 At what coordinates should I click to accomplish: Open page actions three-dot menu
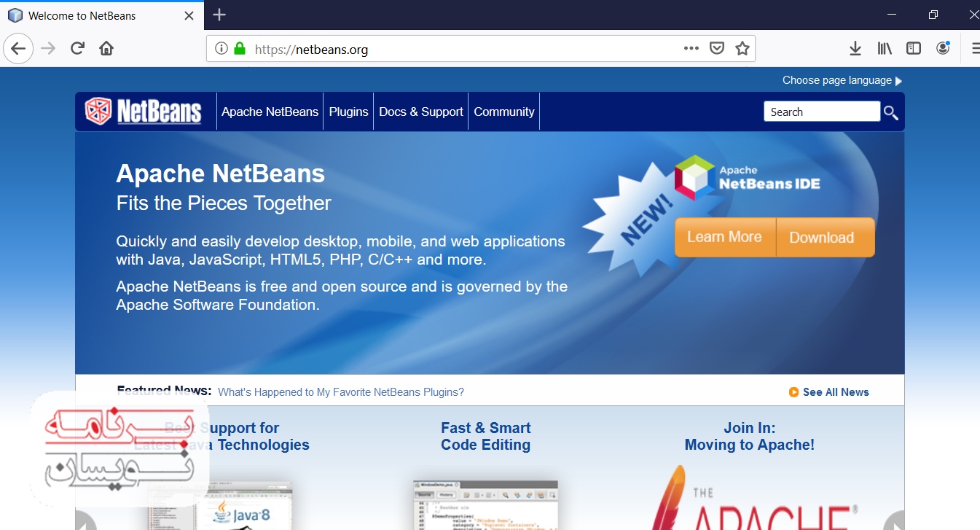(x=691, y=48)
